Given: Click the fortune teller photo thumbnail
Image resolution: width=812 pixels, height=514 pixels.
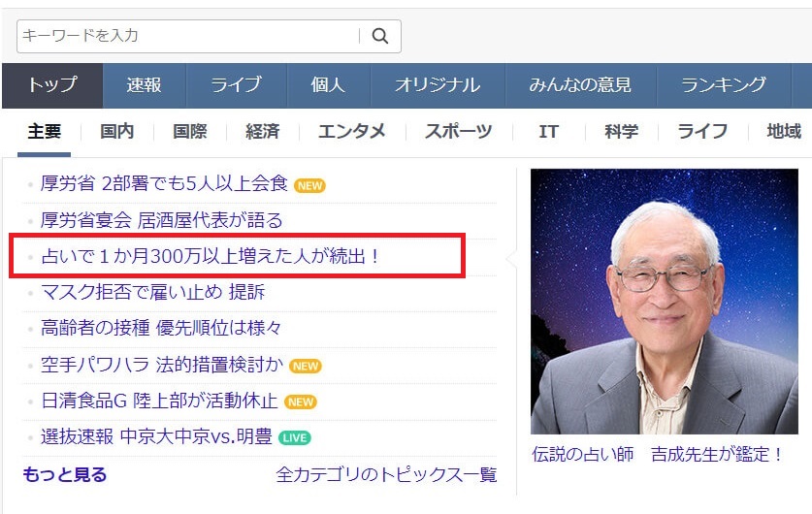Looking at the screenshot, I should tap(663, 302).
